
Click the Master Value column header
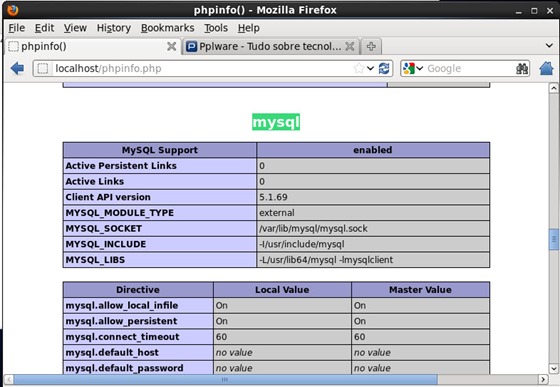point(420,290)
